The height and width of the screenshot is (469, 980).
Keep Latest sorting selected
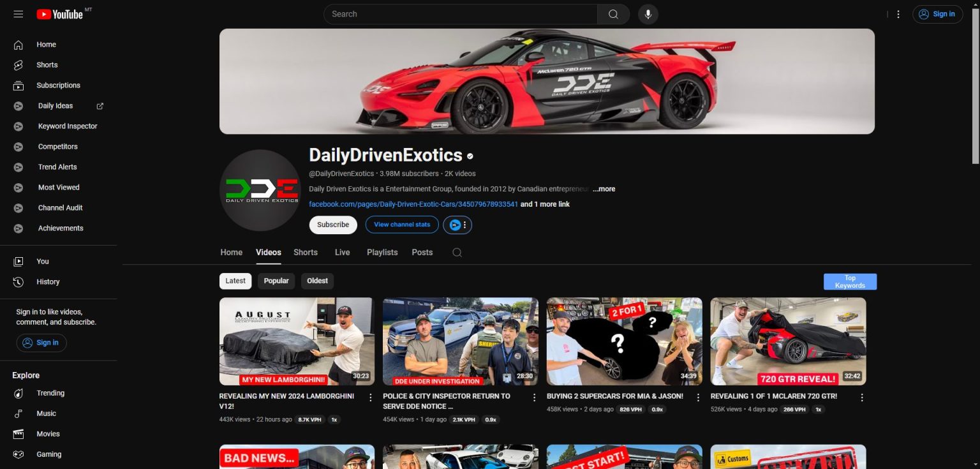pos(235,281)
